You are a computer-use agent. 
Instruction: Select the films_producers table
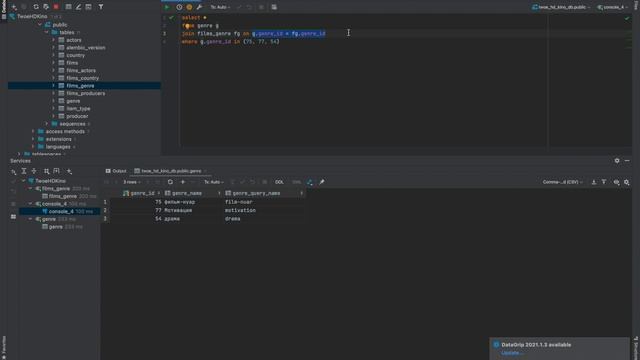(86, 93)
